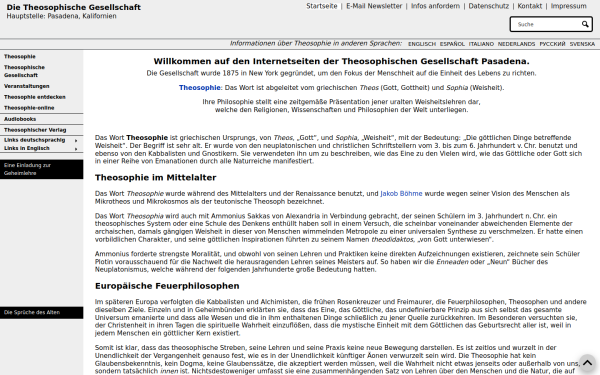The image size is (600, 375).
Task: Click the scroll-to-top arrow button
Action: click(587, 362)
